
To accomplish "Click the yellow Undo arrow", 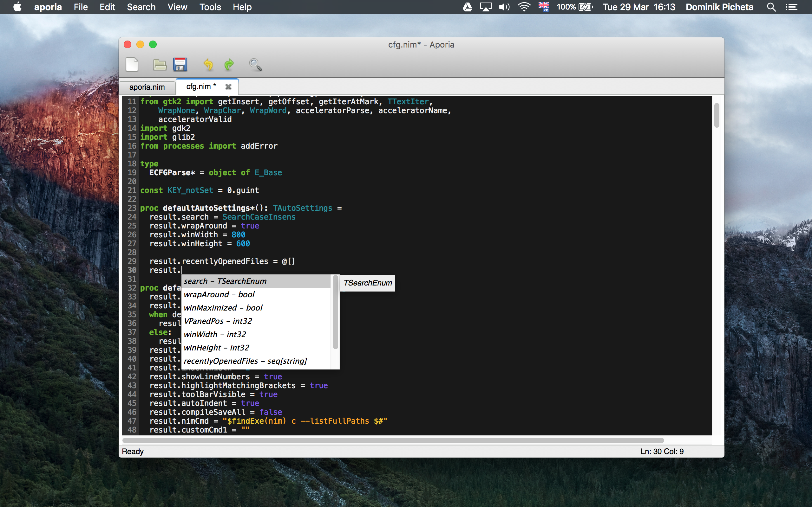I will pyautogui.click(x=208, y=64).
